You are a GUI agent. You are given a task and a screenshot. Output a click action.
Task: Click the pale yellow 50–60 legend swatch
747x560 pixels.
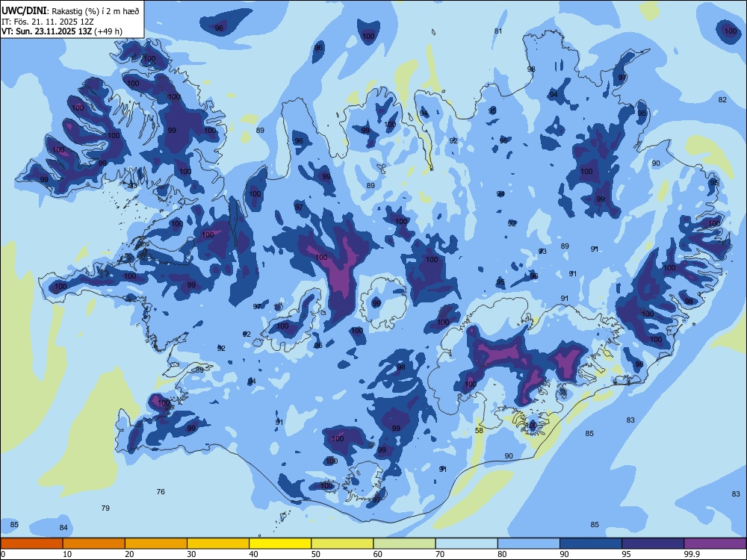[343, 544]
